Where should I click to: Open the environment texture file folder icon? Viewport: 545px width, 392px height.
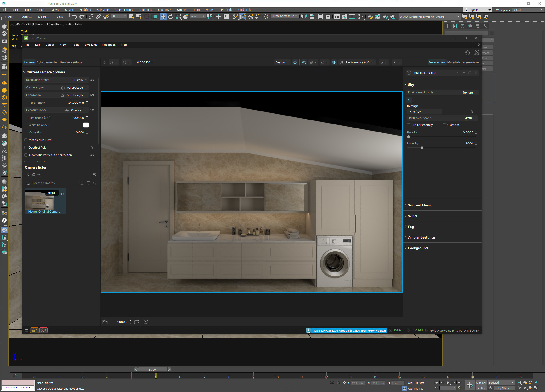pyautogui.click(x=471, y=111)
